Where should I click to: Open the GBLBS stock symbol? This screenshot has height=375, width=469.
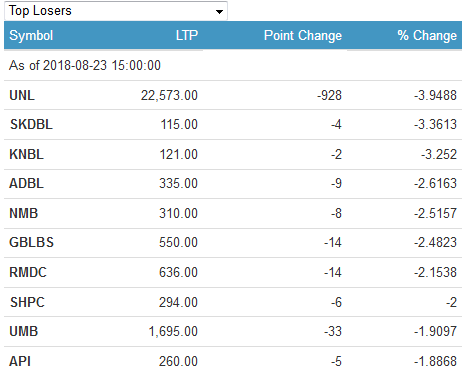coord(31,242)
